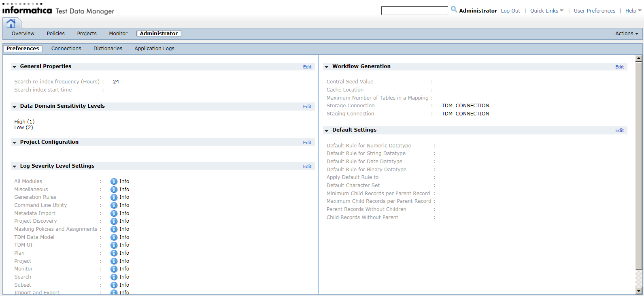This screenshot has height=296, width=644.
Task: Open the Projects menu
Action: coord(87,34)
